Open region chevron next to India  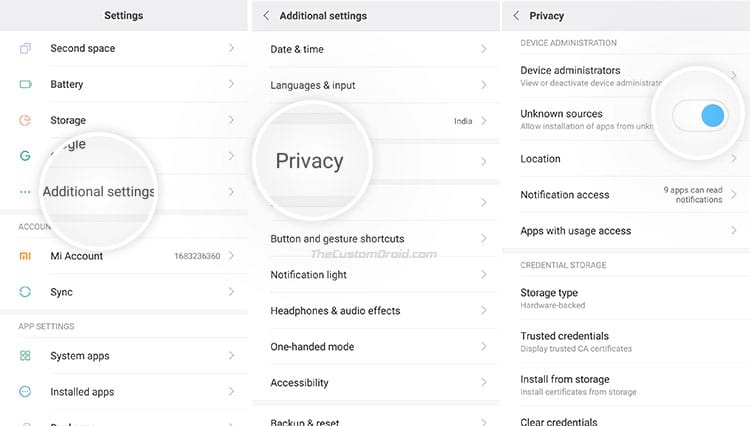(x=484, y=121)
